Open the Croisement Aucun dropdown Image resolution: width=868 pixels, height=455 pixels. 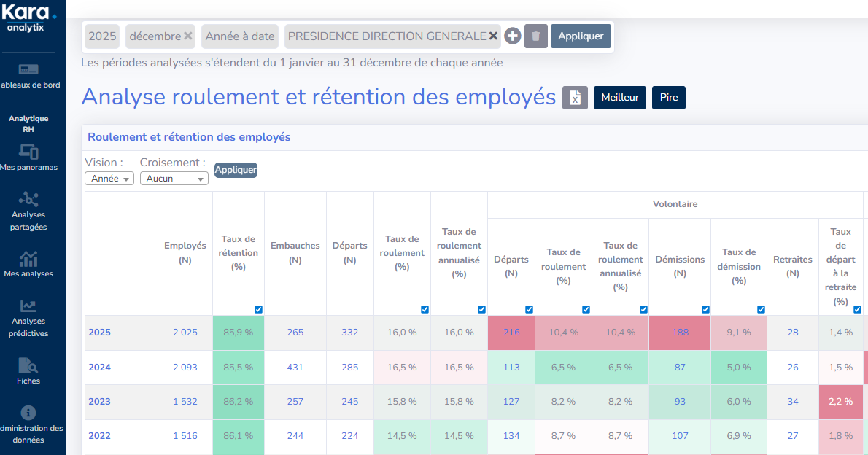tap(174, 178)
